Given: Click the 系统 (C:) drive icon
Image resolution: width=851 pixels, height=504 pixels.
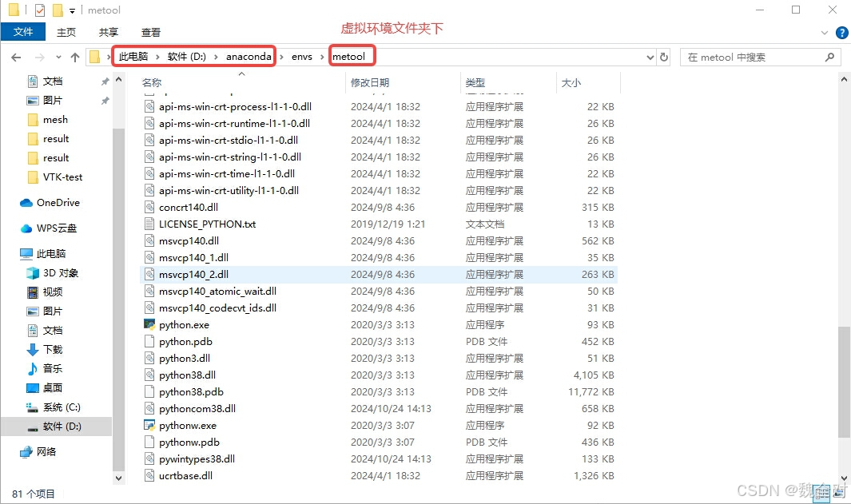Looking at the screenshot, I should click(33, 407).
